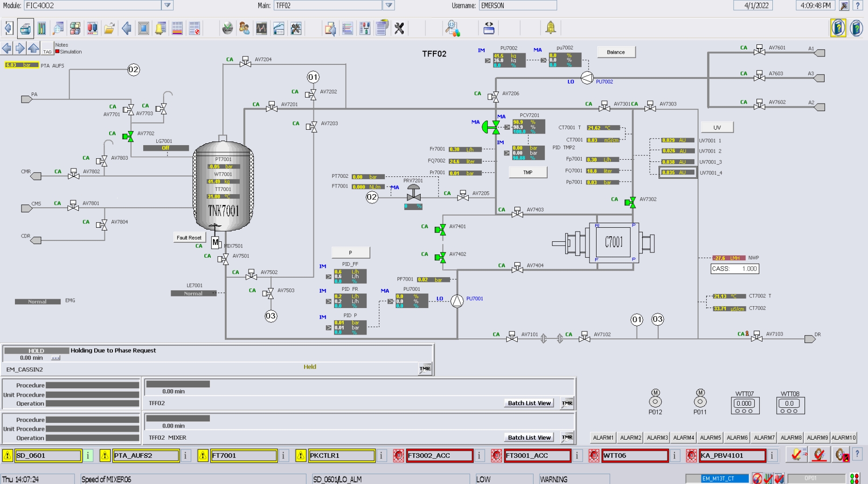Image resolution: width=868 pixels, height=484 pixels.
Task: Toggle the AV7302 valve near C7001
Action: click(x=630, y=202)
